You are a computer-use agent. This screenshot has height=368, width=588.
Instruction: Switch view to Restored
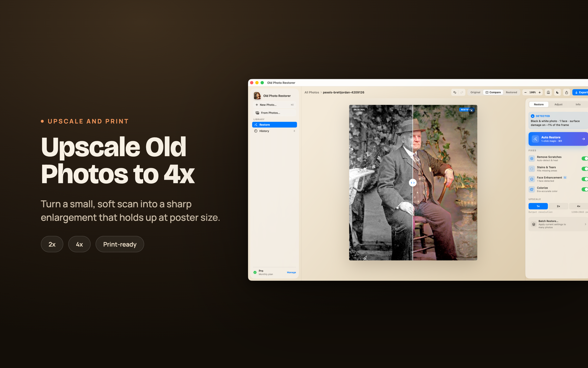click(511, 92)
